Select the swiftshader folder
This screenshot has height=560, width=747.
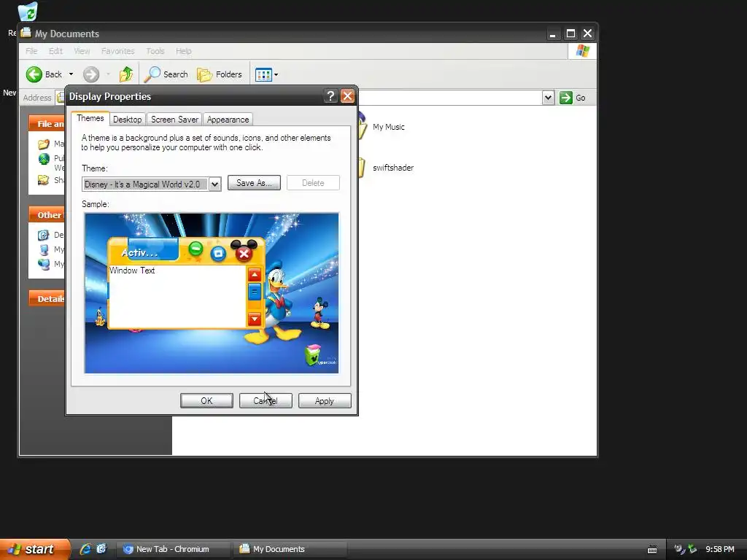(x=393, y=168)
